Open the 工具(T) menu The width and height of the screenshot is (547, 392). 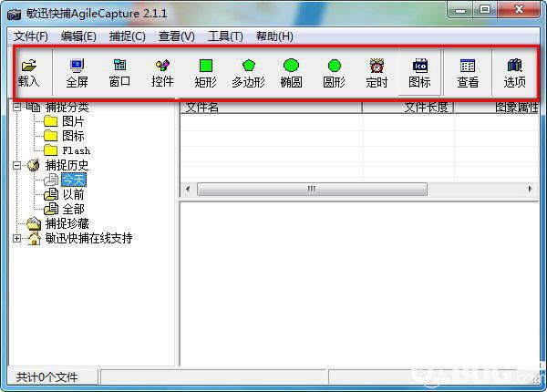[x=225, y=36]
